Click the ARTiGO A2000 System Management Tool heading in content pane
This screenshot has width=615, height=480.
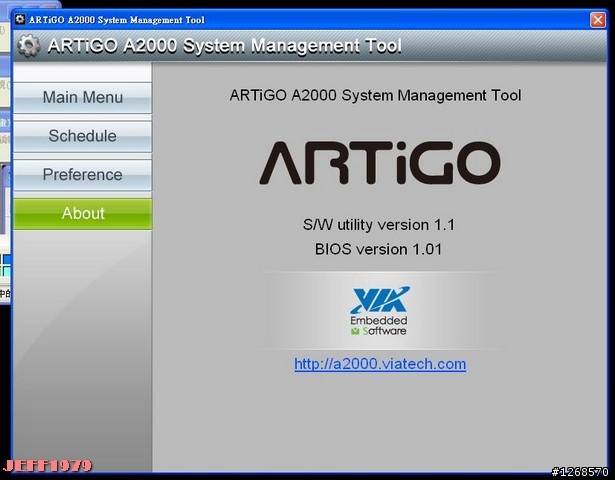click(x=375, y=95)
